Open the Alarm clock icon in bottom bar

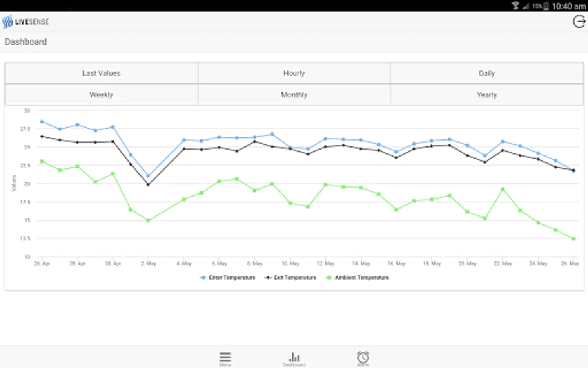click(363, 358)
